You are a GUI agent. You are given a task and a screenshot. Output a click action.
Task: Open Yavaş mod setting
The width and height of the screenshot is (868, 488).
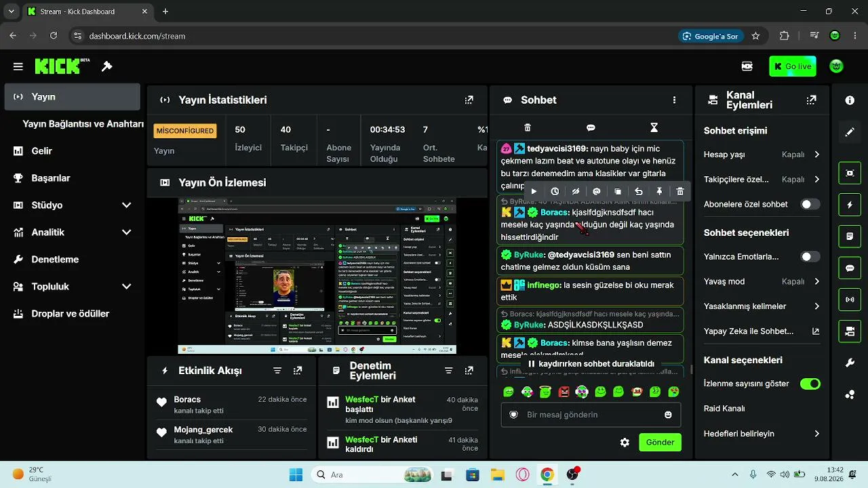pyautogui.click(x=762, y=281)
